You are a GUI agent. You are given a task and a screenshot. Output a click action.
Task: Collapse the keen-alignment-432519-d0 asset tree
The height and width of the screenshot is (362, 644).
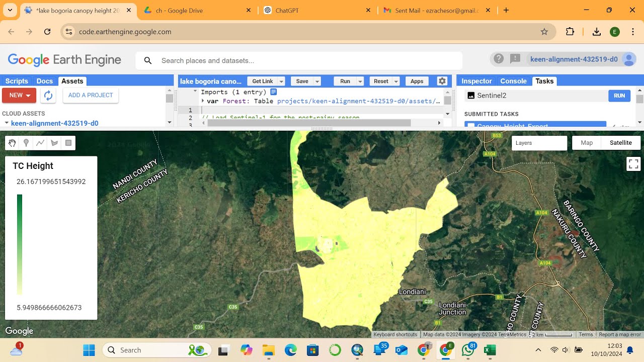tap(7, 123)
